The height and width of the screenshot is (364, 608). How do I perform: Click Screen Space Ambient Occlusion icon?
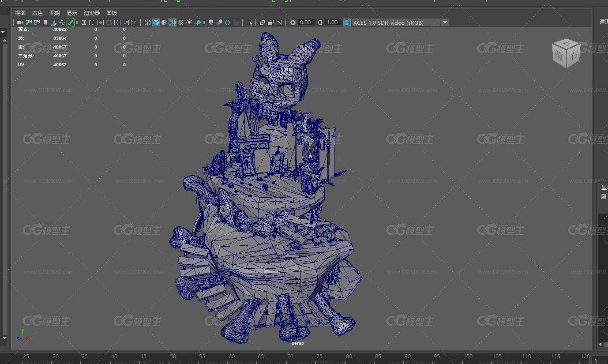click(211, 23)
